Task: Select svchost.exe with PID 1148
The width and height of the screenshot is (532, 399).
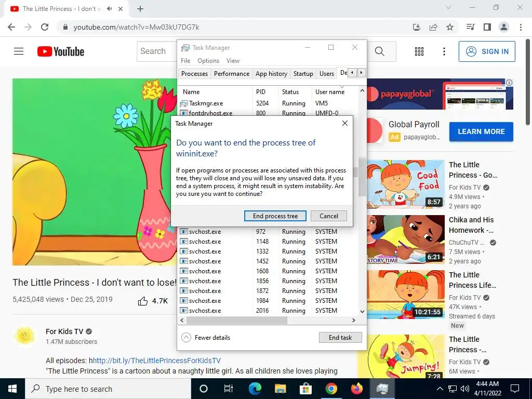Action: [268, 242]
